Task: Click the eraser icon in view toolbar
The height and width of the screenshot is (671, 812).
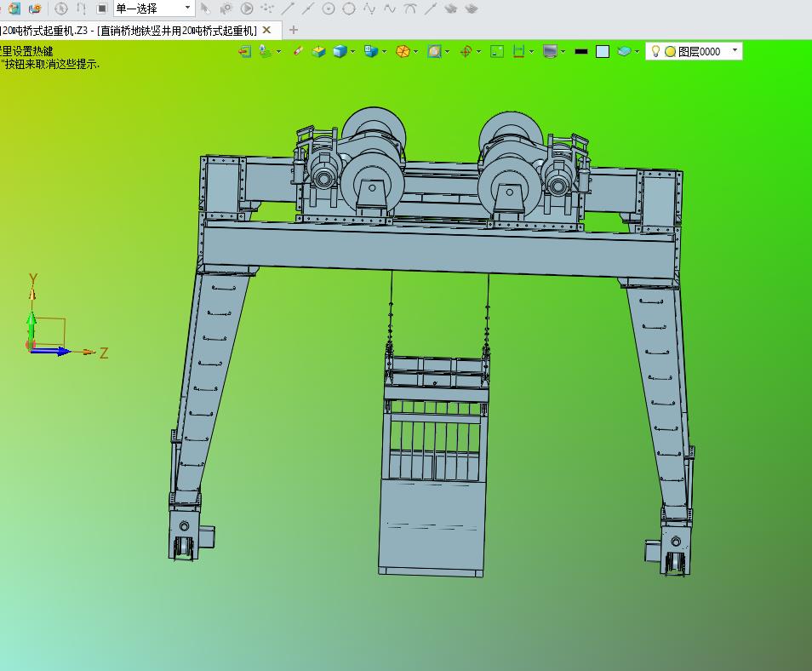Action: click(x=298, y=52)
